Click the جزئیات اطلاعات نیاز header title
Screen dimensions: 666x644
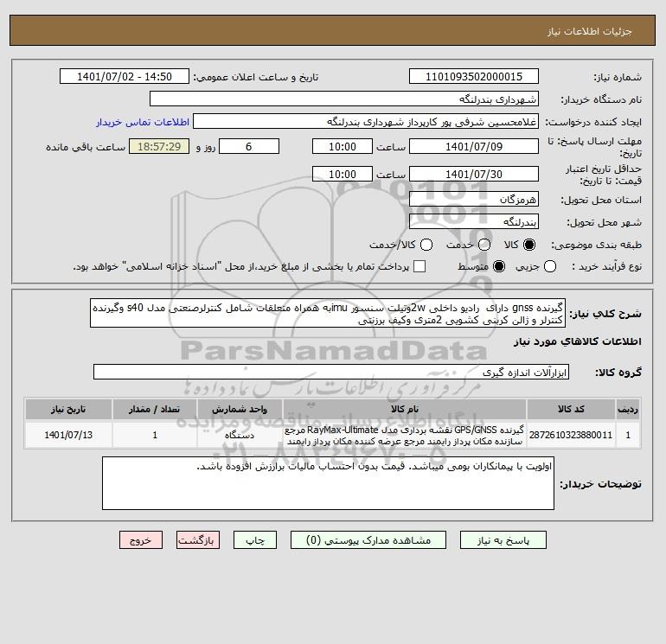pyautogui.click(x=590, y=31)
